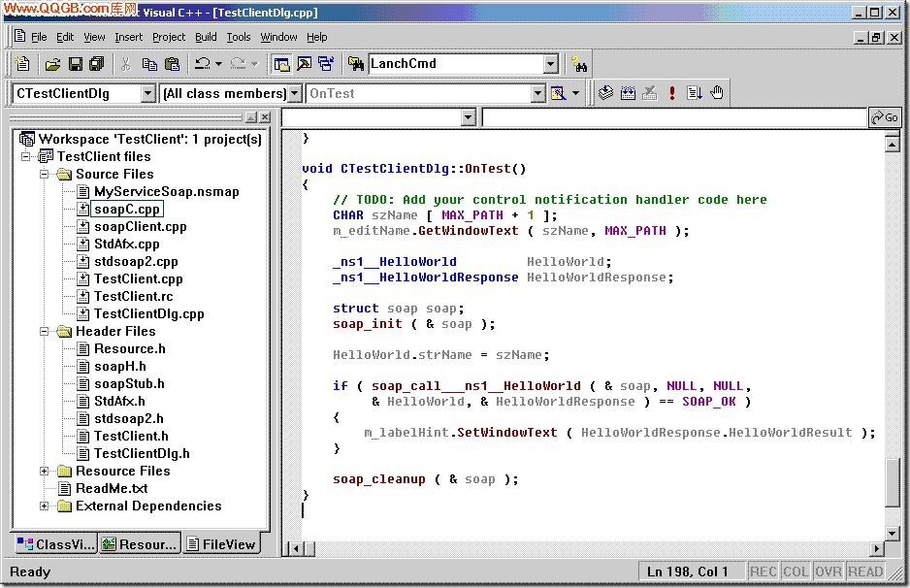
Task: Create a new text file from the toolbar
Action: (x=22, y=63)
